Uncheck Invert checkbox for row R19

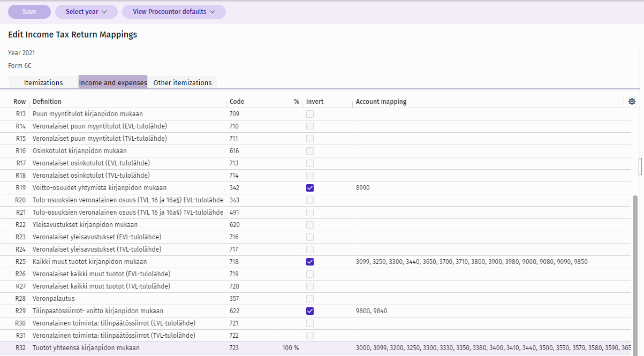(310, 188)
